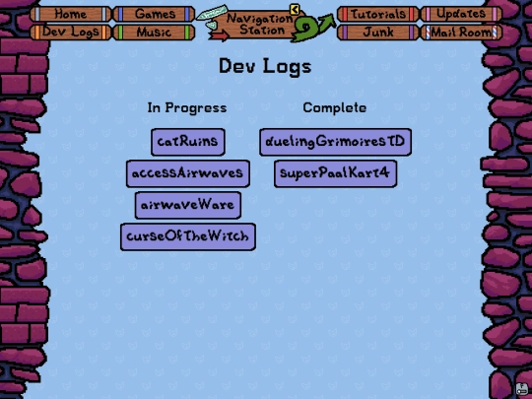Open the duelingGrimoiresTD dev log
Viewport: 532px width, 399px height.
[x=336, y=142]
